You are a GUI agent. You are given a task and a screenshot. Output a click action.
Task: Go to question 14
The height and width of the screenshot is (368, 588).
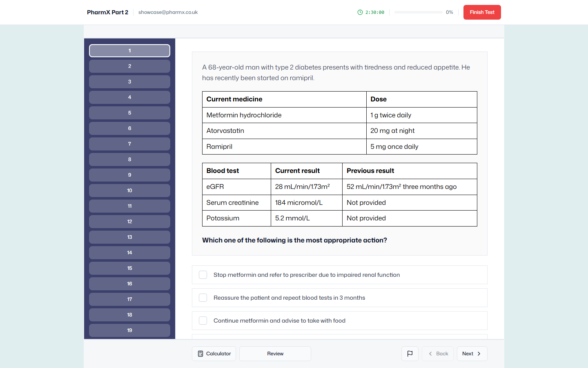(x=130, y=253)
